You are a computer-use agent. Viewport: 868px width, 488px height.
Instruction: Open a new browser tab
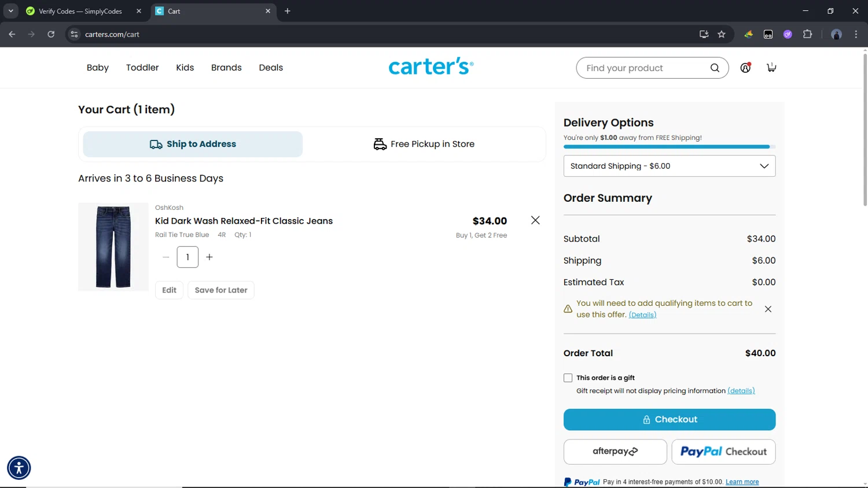click(288, 11)
